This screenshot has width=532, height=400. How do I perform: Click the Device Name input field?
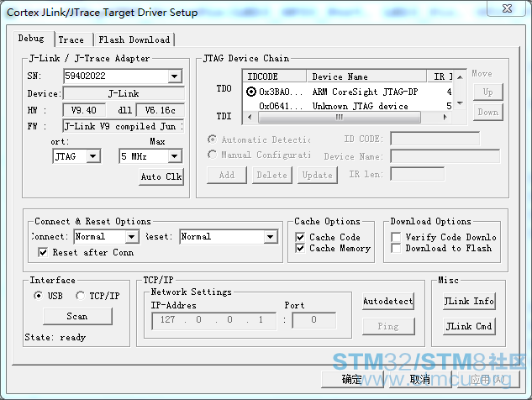[x=445, y=156]
